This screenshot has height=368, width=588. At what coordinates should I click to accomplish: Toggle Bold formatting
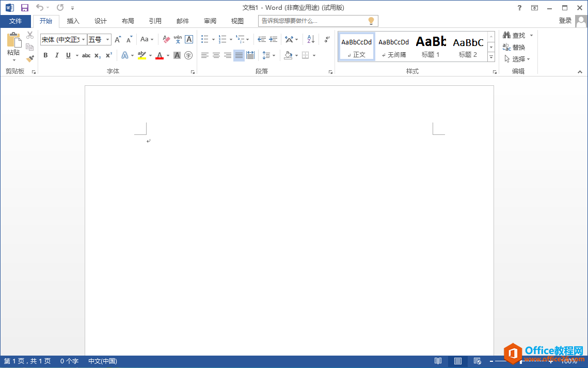[x=45, y=55]
